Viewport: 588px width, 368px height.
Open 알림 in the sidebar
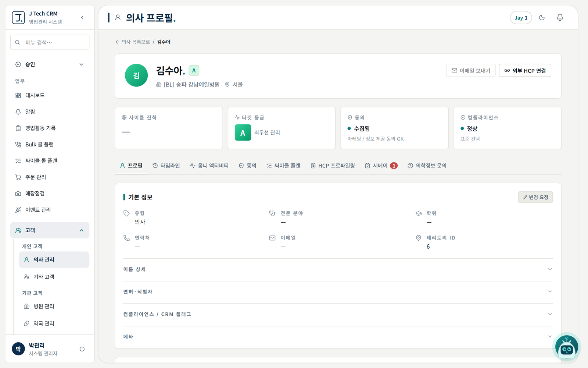(x=50, y=112)
